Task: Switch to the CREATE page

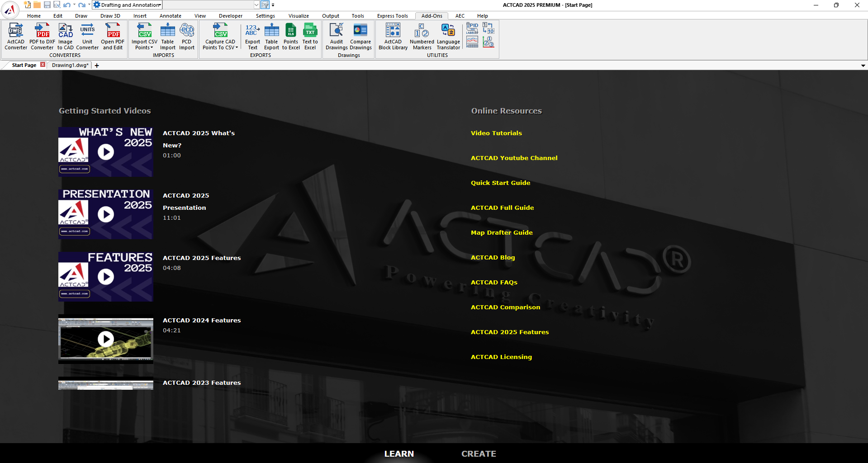Action: 479,454
